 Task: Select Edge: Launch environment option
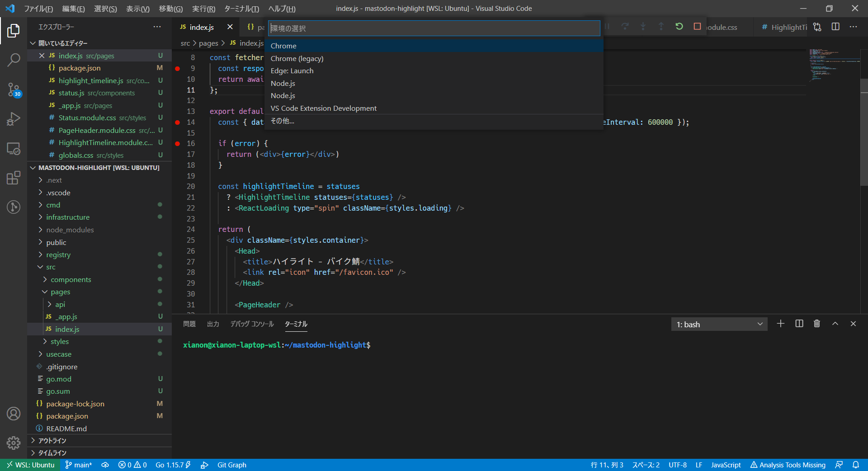[x=434, y=71]
